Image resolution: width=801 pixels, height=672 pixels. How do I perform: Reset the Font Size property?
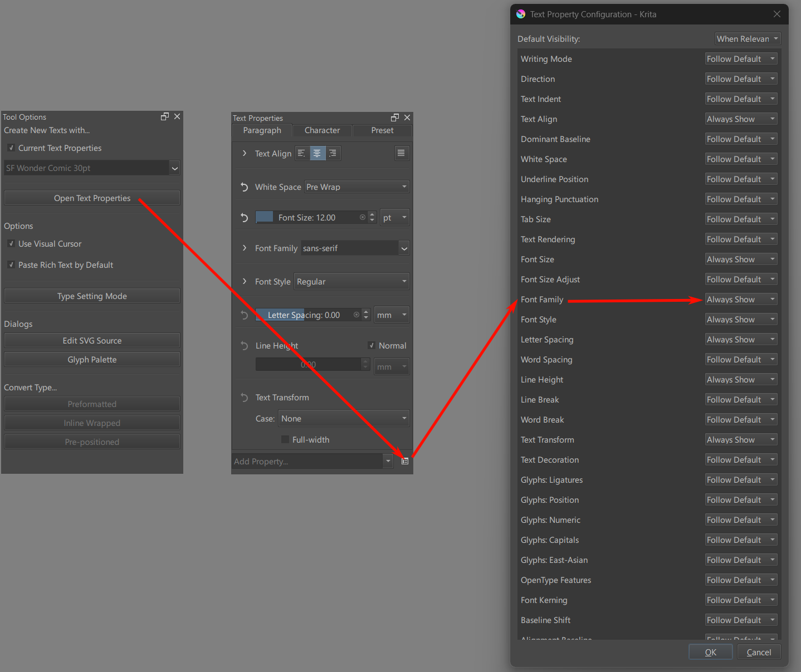point(244,218)
